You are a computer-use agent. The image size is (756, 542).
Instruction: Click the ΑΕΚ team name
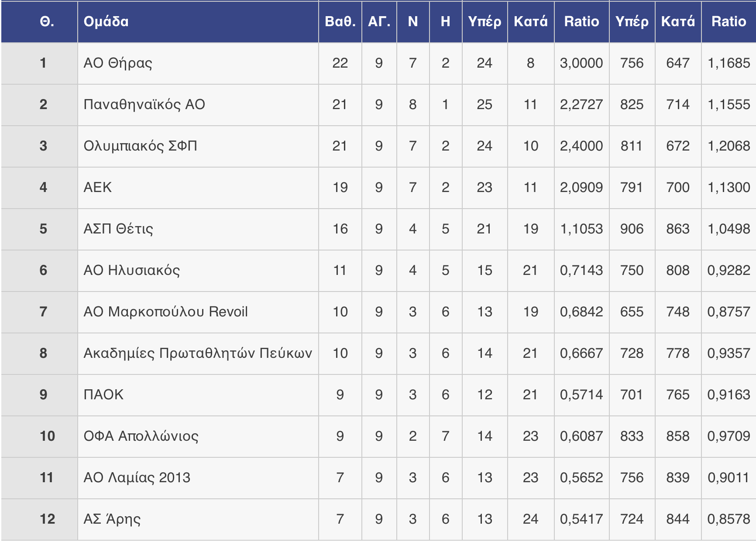98,188
